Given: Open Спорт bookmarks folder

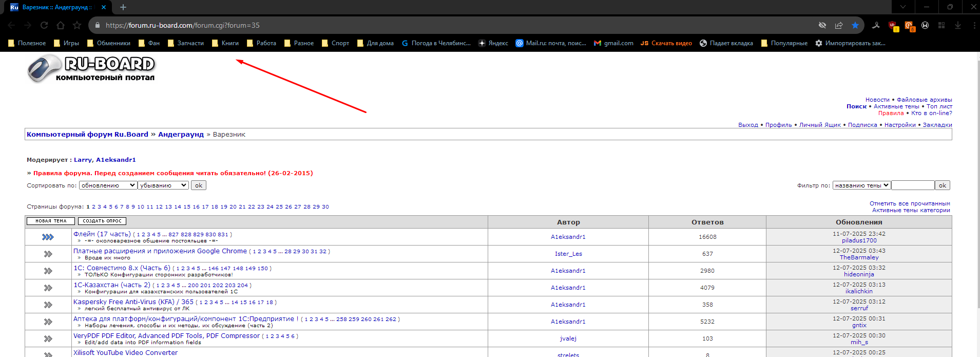Looking at the screenshot, I should [x=335, y=43].
